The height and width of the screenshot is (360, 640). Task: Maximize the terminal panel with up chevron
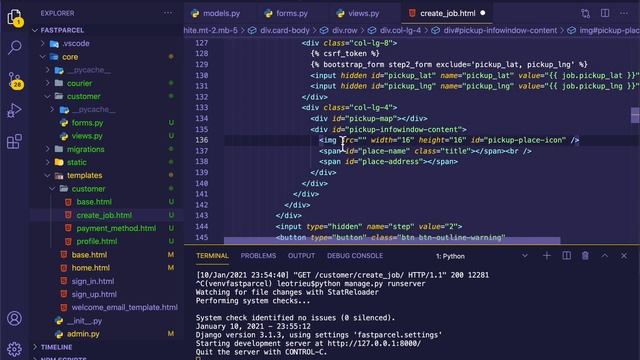[x=604, y=256]
